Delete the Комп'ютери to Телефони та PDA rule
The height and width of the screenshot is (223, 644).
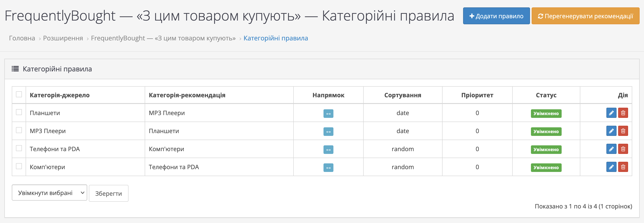(x=623, y=167)
